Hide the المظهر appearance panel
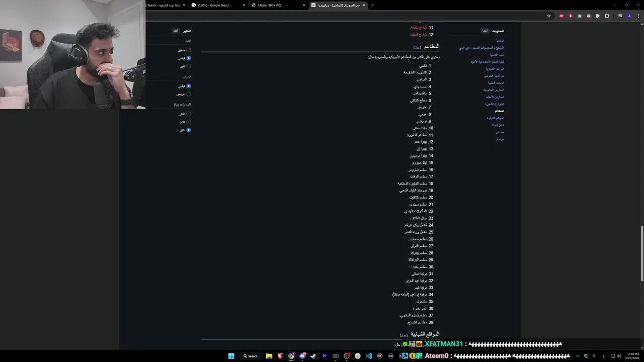This screenshot has width=644, height=362. pyautogui.click(x=176, y=31)
